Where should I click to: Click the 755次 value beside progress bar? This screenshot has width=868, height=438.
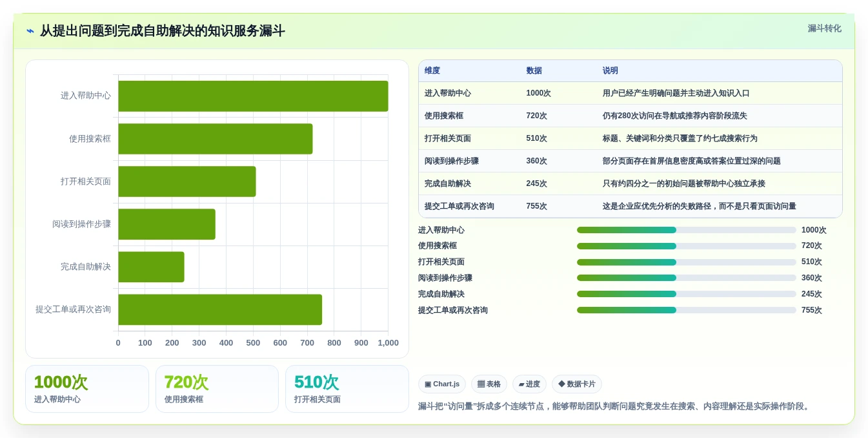pyautogui.click(x=812, y=310)
